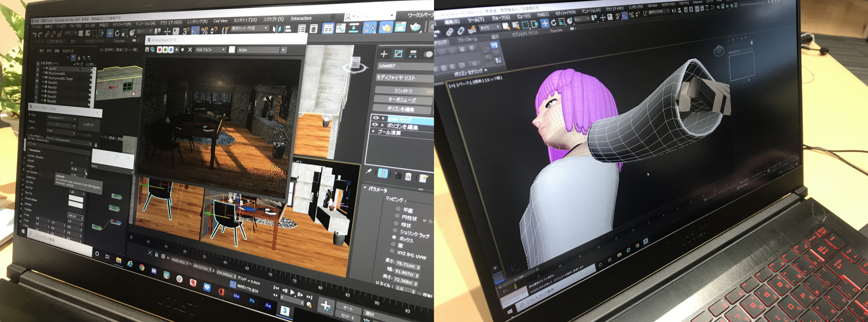This screenshot has height=322, width=868.
Task: Save image icon in ActiveShade window
Action: click(147, 50)
